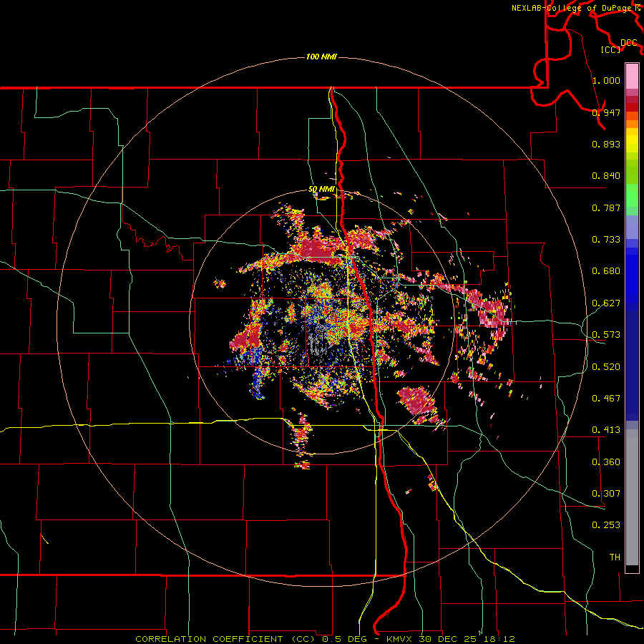Select the 0.413 legend value
The image size is (644, 644).
tap(606, 430)
